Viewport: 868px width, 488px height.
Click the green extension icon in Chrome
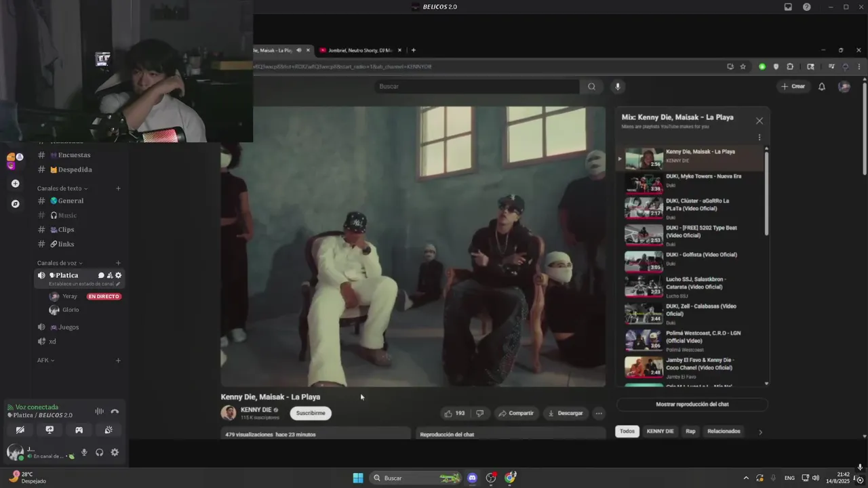[762, 66]
